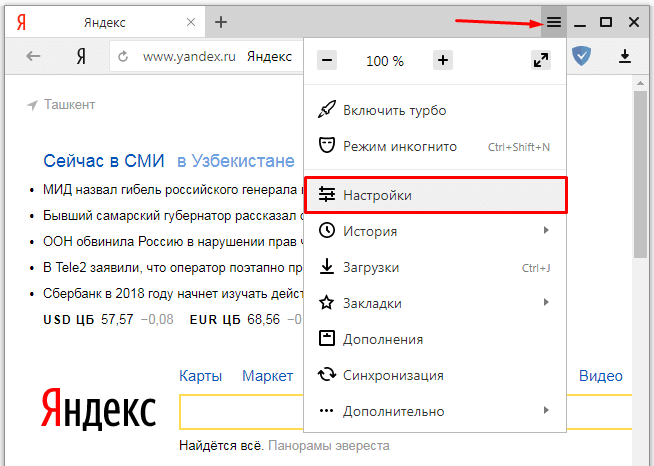Click the scrollbar up arrow
The image size is (654, 466).
pyautogui.click(x=640, y=83)
